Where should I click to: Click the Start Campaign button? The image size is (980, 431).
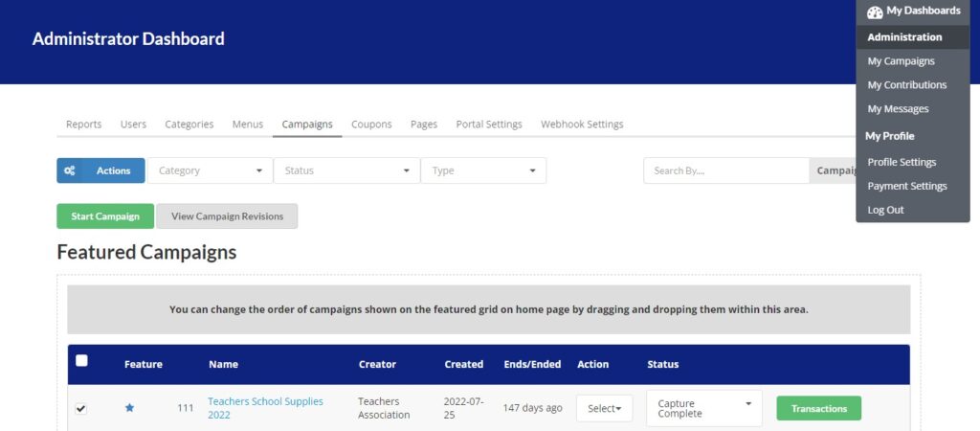click(x=105, y=215)
